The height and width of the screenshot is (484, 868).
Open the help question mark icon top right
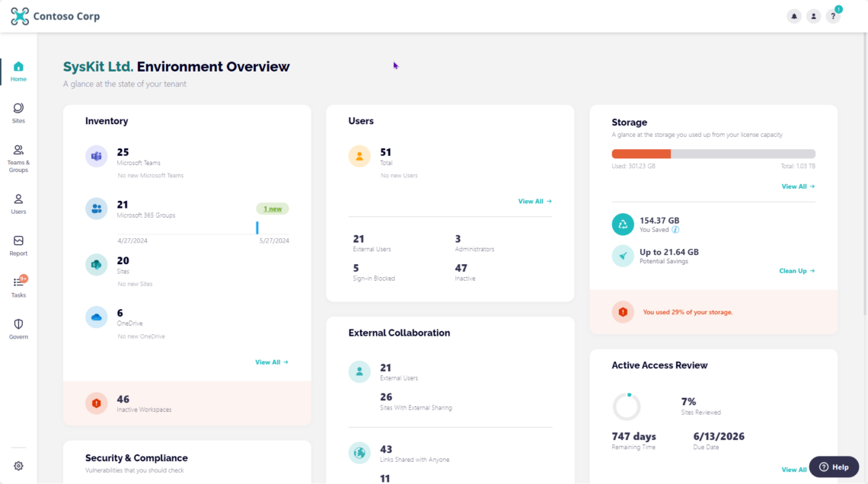coord(833,15)
